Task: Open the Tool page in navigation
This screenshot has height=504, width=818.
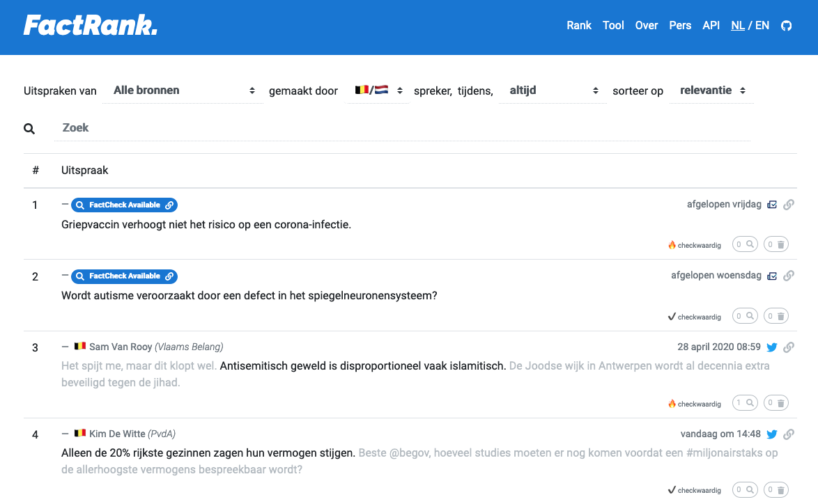Action: (613, 26)
